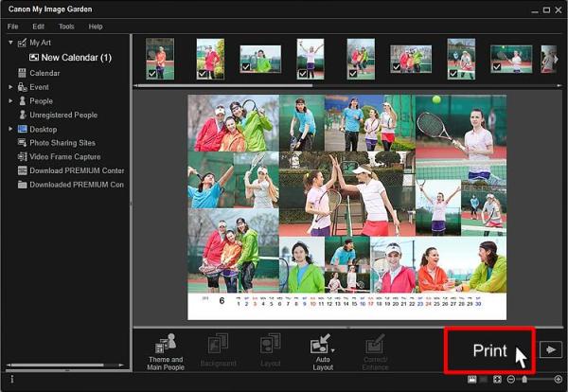Screen dimensions: 568x392
Task: Uncheck the landscape group-of-three thumbnail checkbox
Action: coord(397,67)
